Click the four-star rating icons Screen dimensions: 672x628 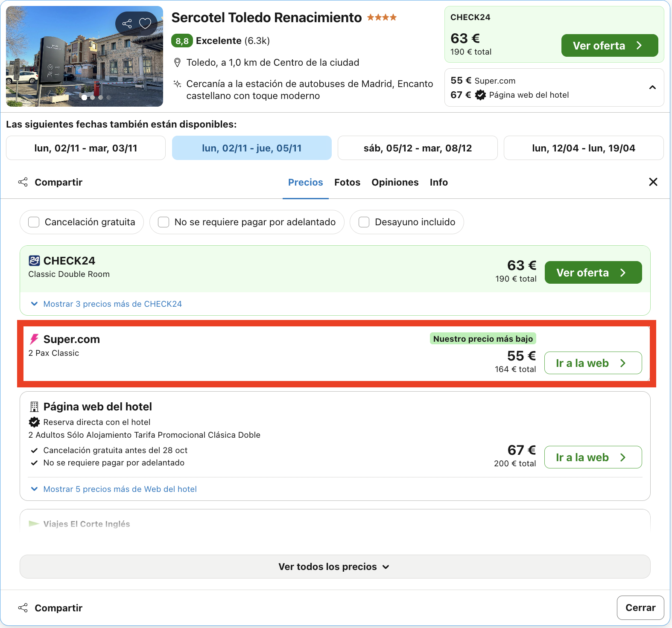pos(382,17)
